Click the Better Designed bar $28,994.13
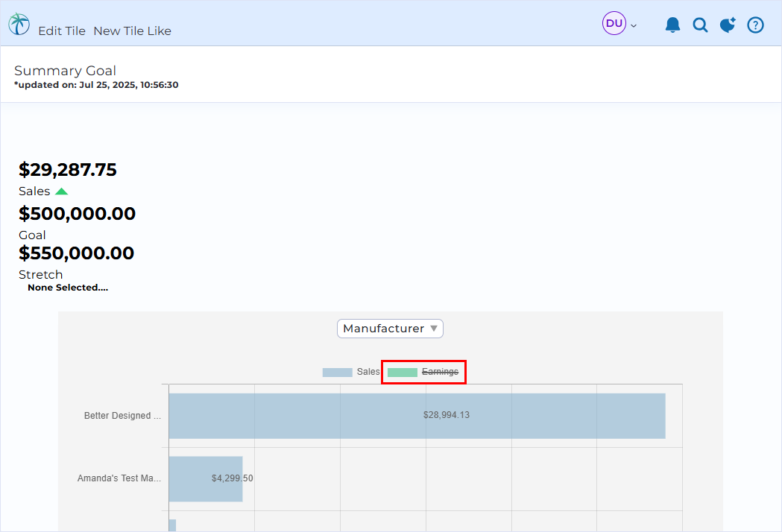Viewport: 782px width, 532px height. click(417, 416)
